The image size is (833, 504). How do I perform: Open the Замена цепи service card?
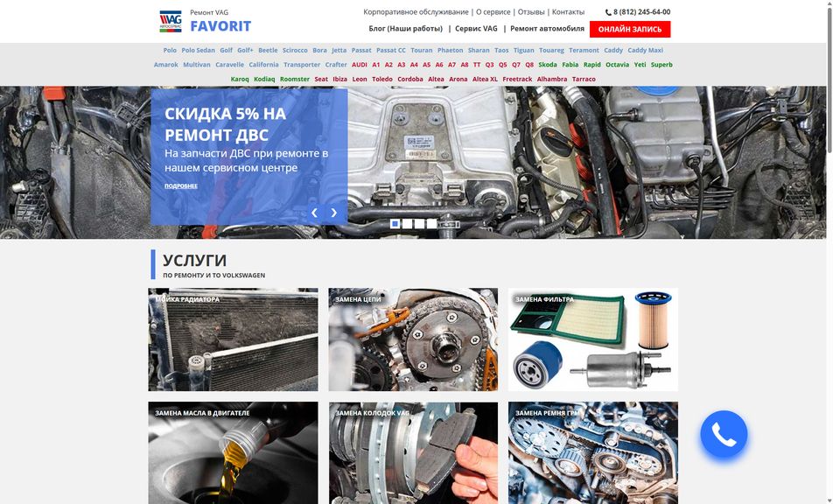pyautogui.click(x=413, y=339)
